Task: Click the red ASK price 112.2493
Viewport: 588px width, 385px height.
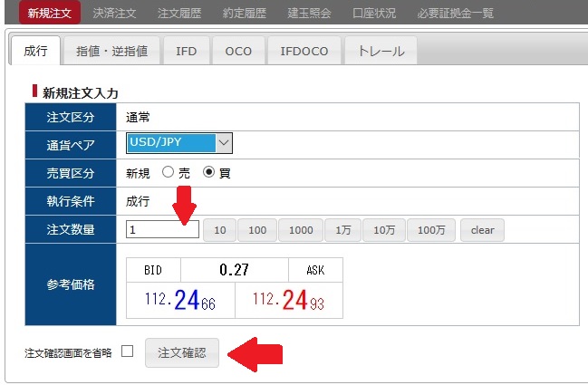Action: point(289,300)
